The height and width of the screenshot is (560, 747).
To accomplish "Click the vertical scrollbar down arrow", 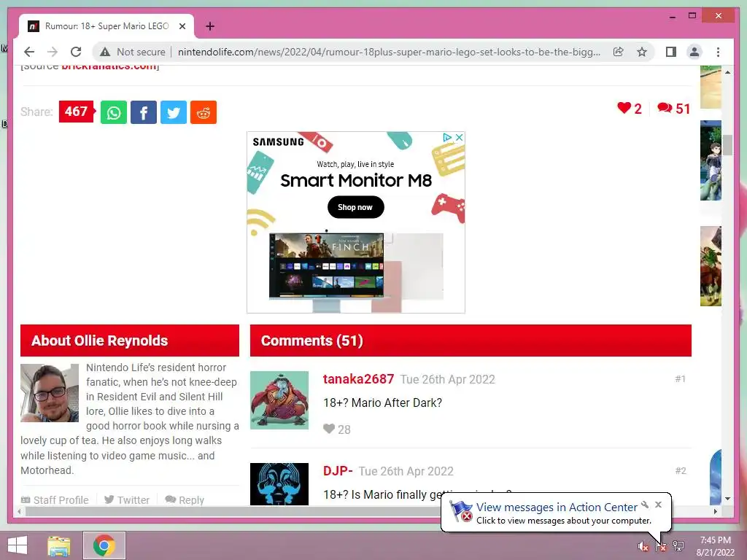I will coord(727,499).
